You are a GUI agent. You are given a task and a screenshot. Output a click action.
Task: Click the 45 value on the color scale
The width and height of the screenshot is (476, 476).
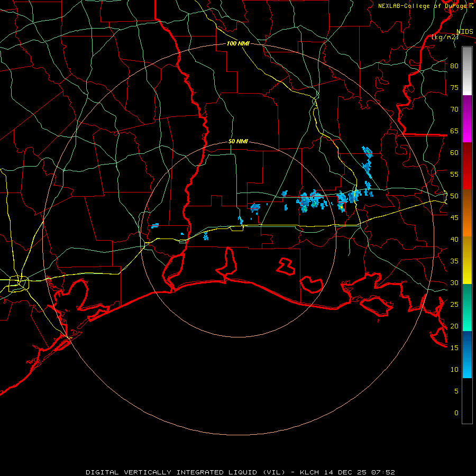(454, 218)
